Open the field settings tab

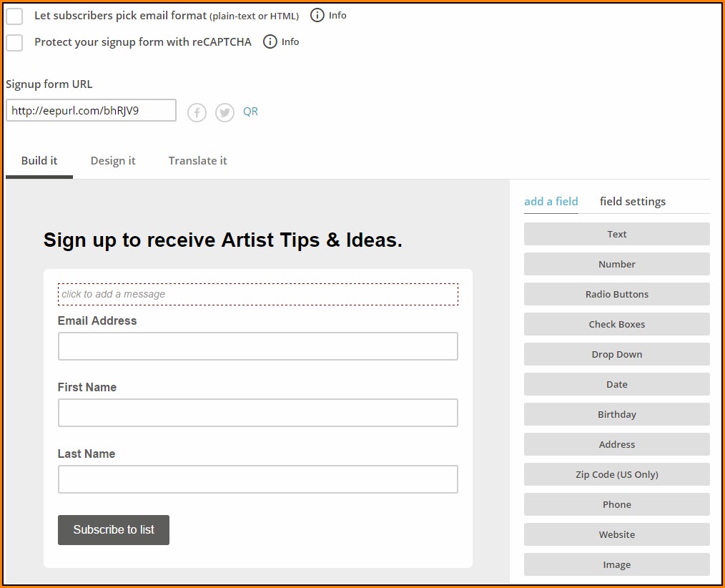coord(632,201)
